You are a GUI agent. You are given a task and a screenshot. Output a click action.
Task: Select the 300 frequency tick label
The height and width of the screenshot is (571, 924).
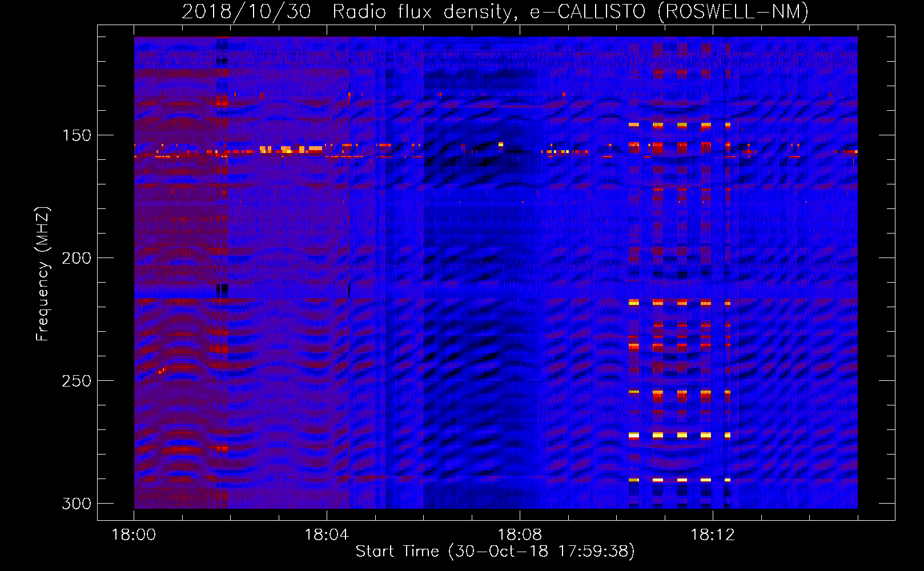click(x=77, y=504)
